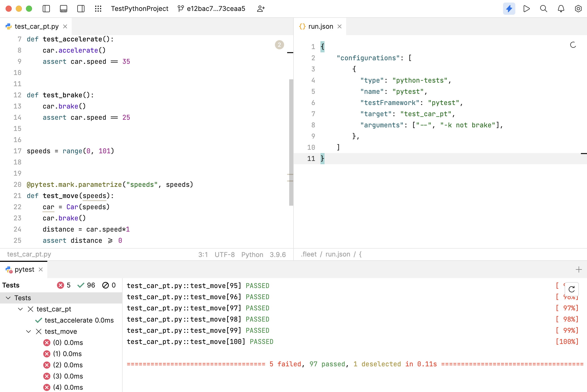
Task: Click the Run play icon
Action: pyautogui.click(x=526, y=9)
